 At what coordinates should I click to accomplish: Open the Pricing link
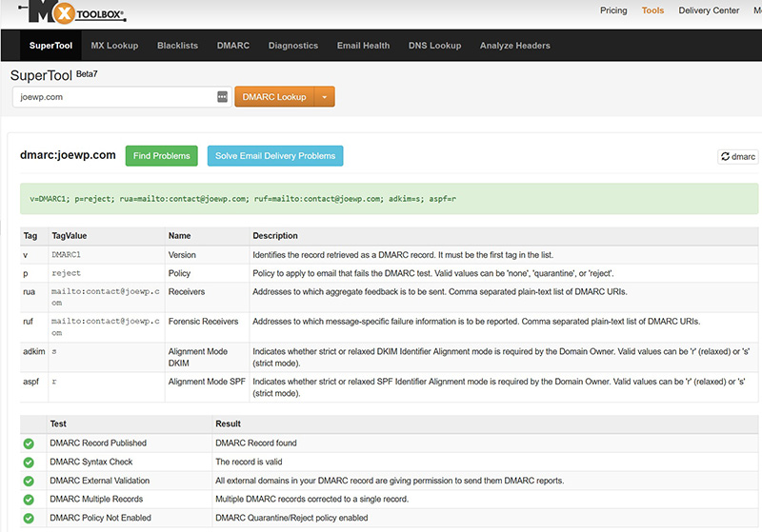tap(613, 10)
